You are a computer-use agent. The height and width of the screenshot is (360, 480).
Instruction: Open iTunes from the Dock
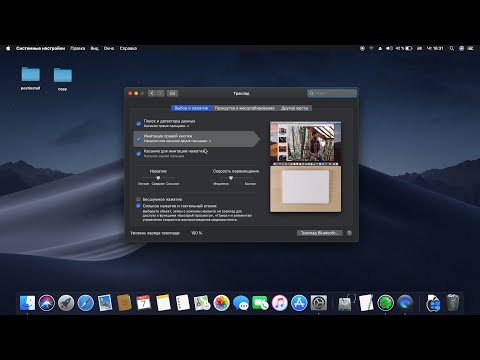(280, 303)
